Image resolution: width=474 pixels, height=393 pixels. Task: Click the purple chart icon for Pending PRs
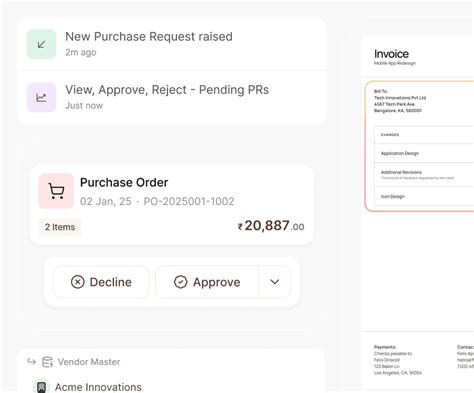pyautogui.click(x=41, y=98)
